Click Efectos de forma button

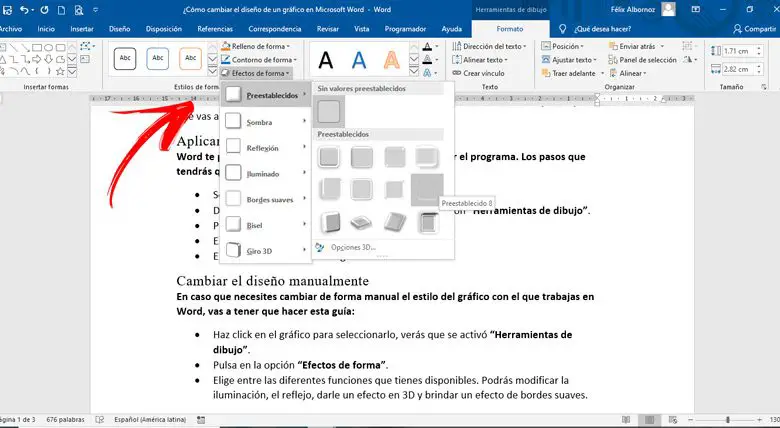[x=256, y=73]
